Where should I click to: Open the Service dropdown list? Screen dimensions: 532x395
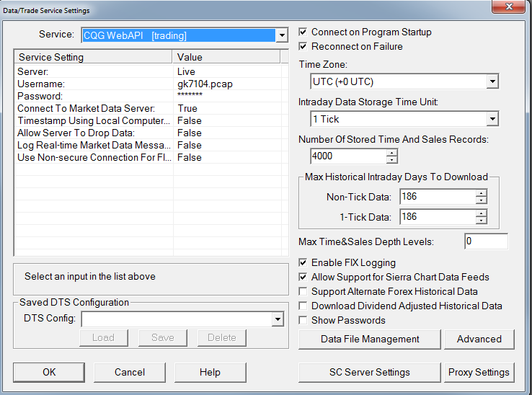[x=282, y=35]
